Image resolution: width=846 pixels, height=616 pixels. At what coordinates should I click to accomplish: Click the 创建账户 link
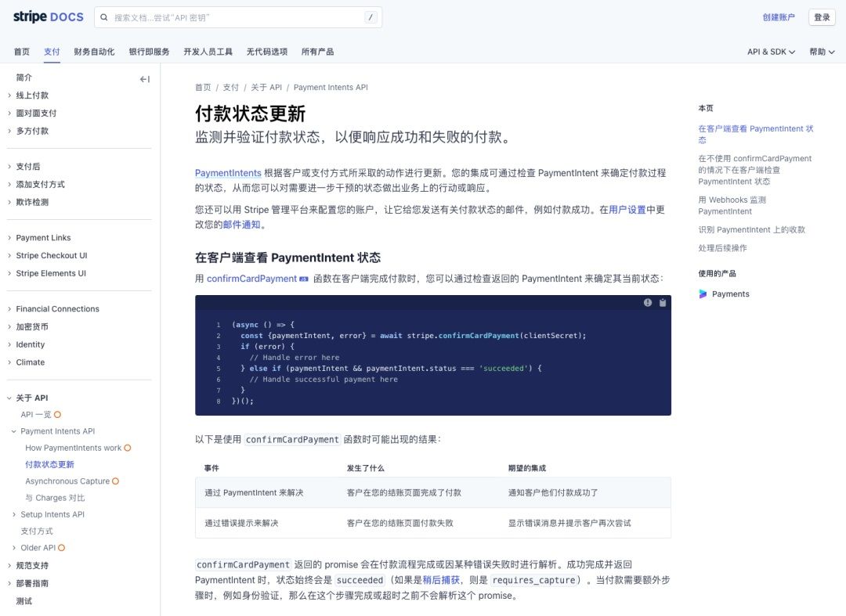click(x=779, y=17)
